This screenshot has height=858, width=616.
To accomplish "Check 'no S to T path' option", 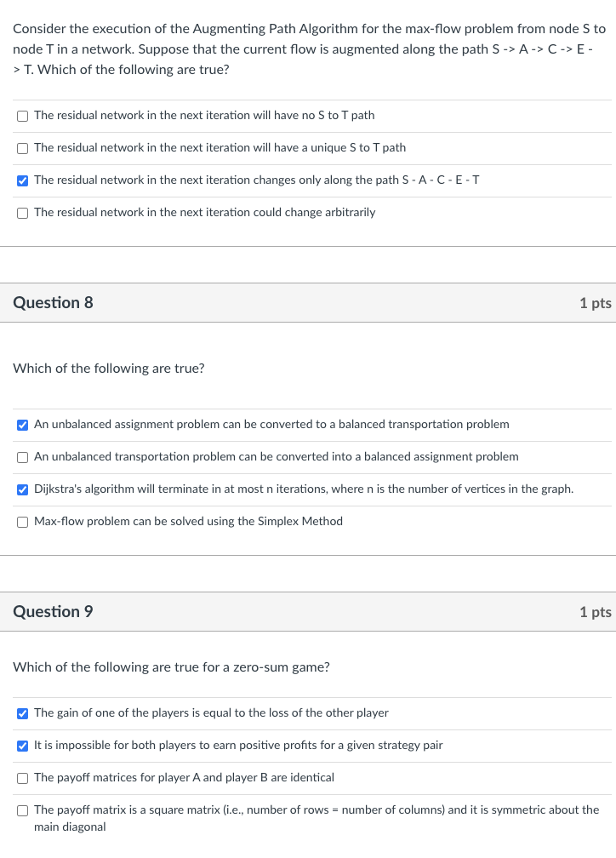I will point(22,116).
